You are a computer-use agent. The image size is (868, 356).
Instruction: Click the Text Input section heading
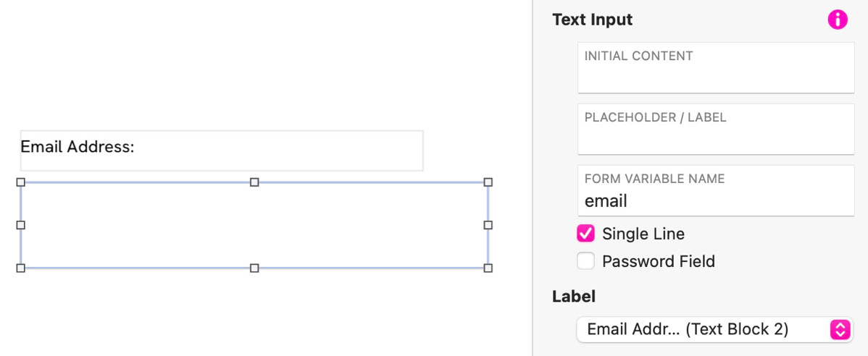592,20
